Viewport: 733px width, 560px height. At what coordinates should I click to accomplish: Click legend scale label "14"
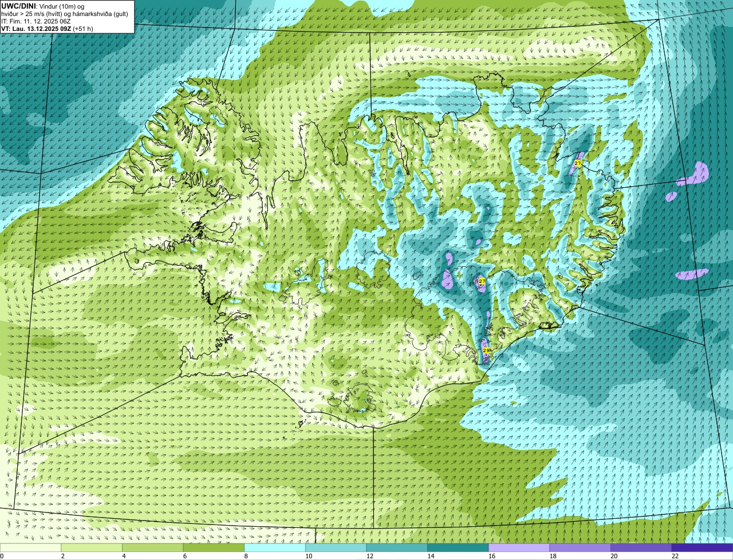click(x=431, y=556)
